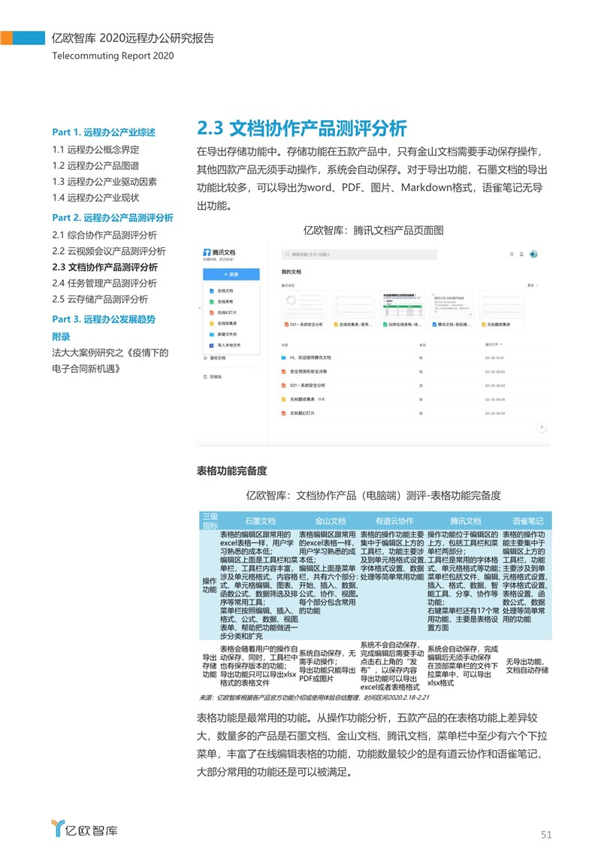Open the notification bell icon

tap(521, 254)
